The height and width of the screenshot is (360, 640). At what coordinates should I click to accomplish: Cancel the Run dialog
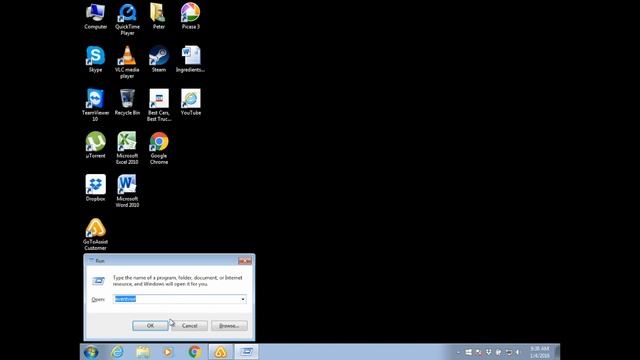(189, 326)
